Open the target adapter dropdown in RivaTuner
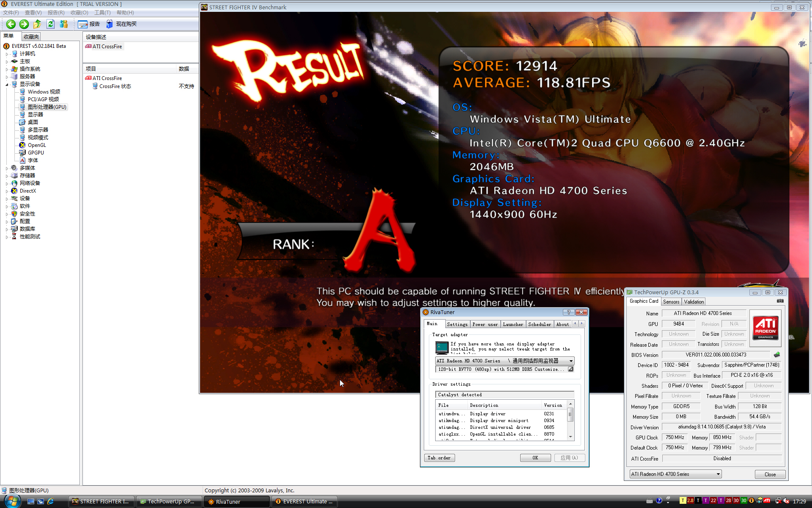The width and height of the screenshot is (812, 508). click(x=571, y=361)
